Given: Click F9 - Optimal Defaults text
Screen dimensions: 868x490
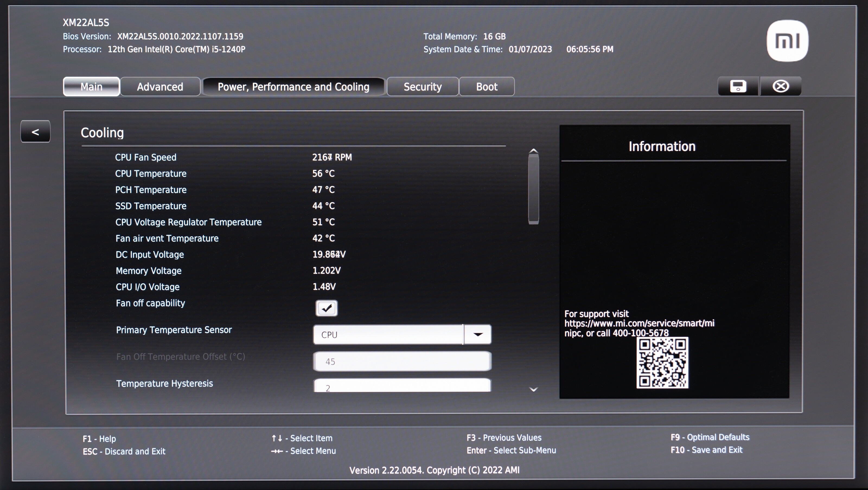Looking at the screenshot, I should pos(710,437).
